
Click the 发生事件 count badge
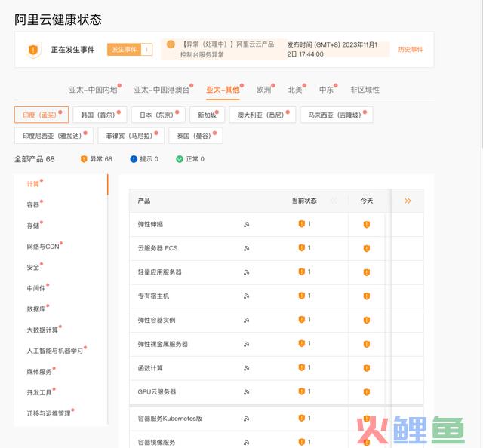pyautogui.click(x=130, y=50)
